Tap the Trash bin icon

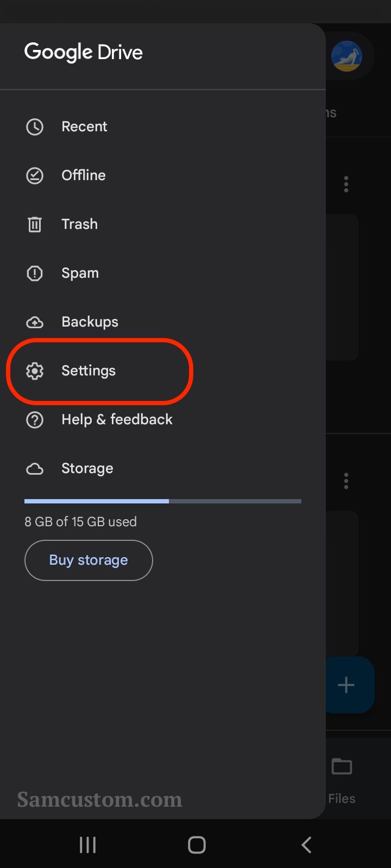click(x=35, y=225)
